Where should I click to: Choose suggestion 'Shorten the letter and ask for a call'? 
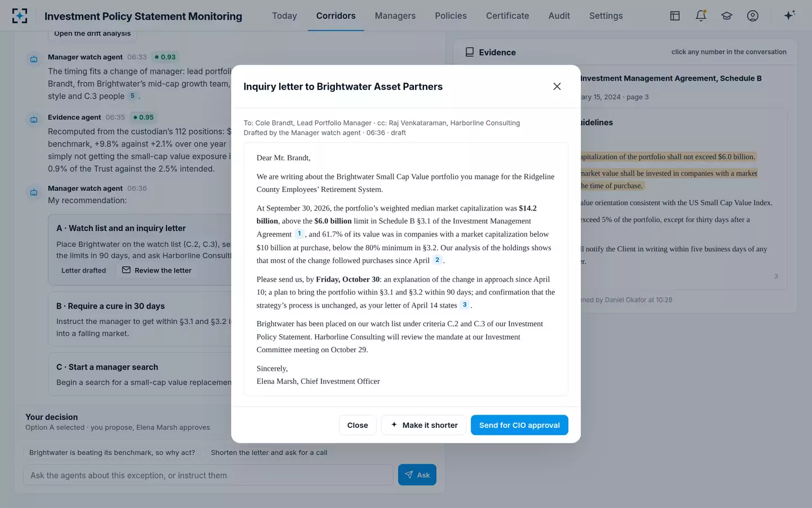coord(269,453)
